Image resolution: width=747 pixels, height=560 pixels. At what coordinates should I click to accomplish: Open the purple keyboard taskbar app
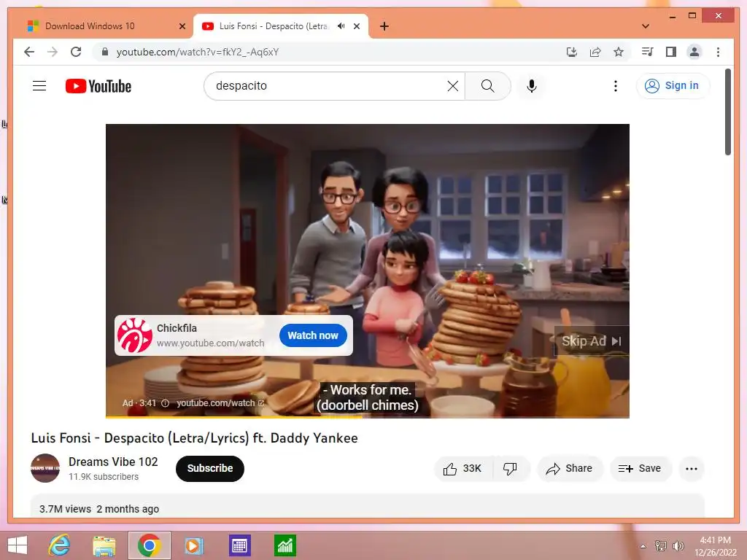coord(239,545)
